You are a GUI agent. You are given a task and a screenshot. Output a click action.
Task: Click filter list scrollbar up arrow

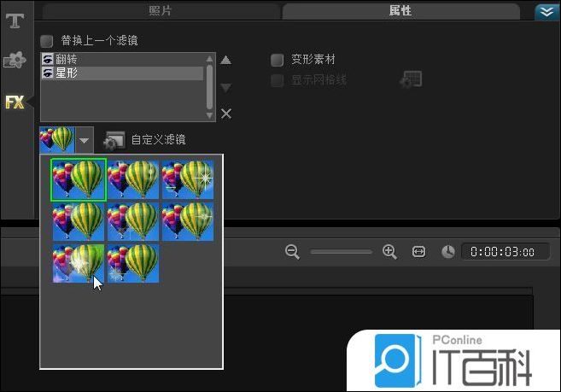210,59
